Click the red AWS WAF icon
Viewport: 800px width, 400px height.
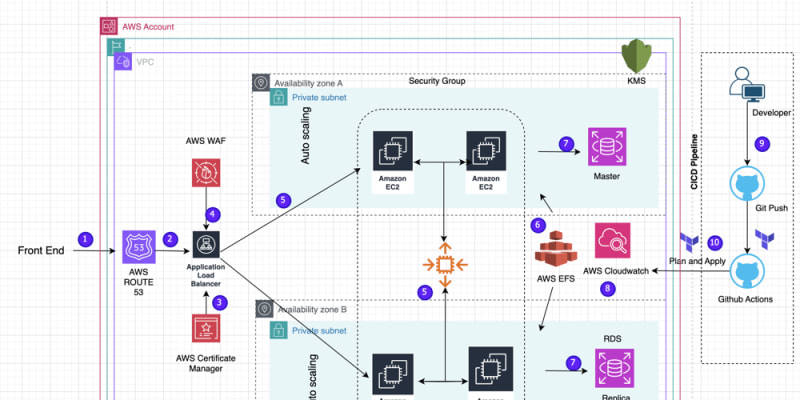pos(206,172)
